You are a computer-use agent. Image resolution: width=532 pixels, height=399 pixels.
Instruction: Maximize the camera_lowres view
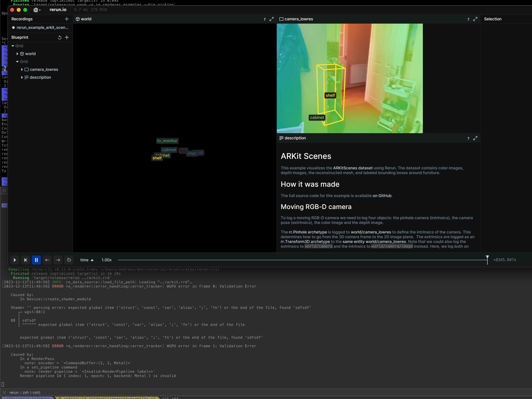[x=475, y=19]
